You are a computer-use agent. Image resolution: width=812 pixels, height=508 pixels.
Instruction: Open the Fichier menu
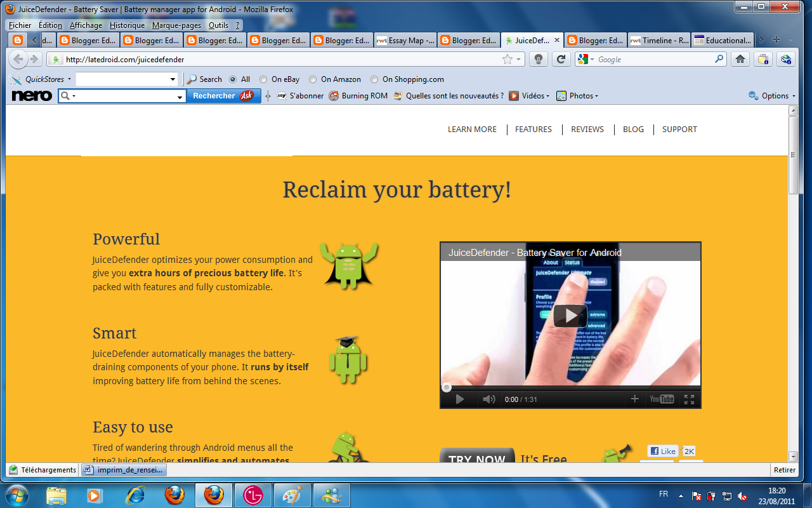click(x=20, y=25)
